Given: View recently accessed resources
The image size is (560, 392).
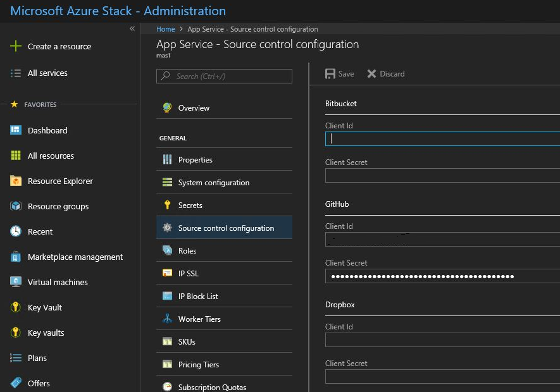Looking at the screenshot, I should coord(40,231).
